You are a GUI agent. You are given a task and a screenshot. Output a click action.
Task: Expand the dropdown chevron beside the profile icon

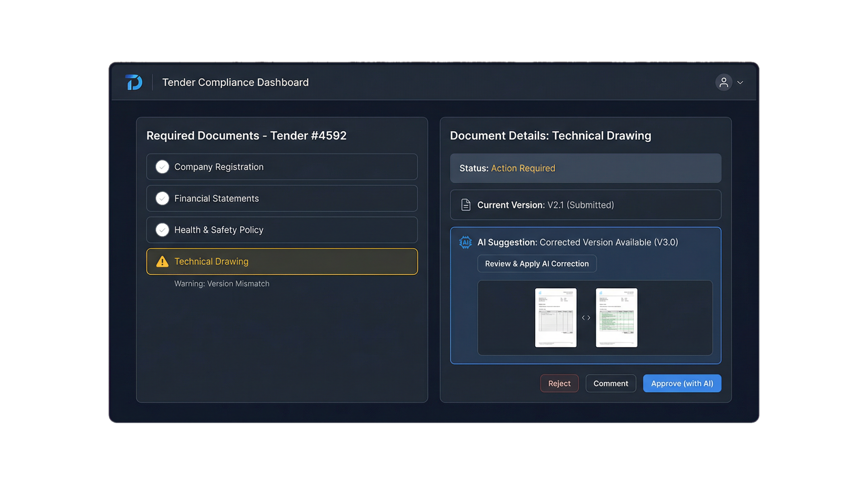740,82
